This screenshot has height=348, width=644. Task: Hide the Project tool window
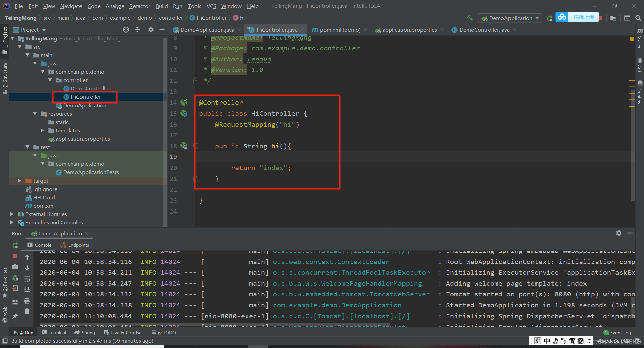click(162, 30)
